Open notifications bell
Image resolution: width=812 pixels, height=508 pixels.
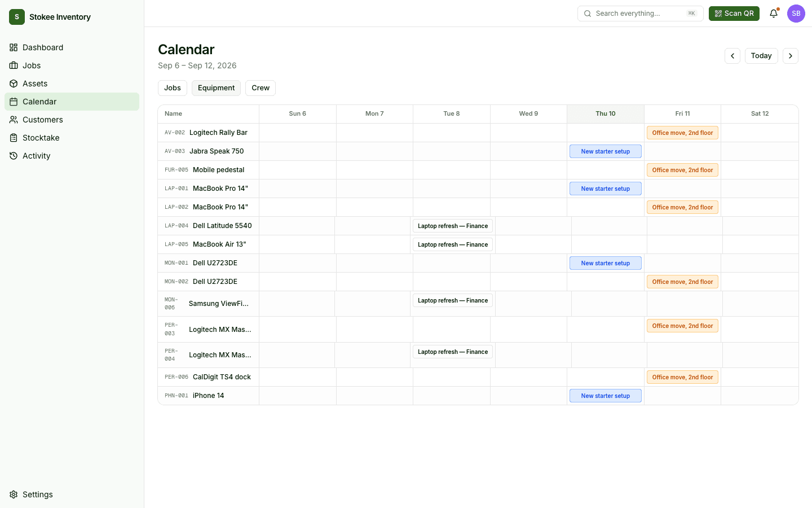tap(774, 14)
